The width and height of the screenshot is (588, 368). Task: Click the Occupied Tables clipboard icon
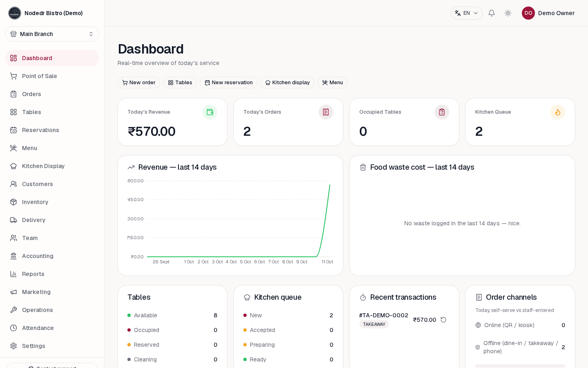pyautogui.click(x=442, y=112)
